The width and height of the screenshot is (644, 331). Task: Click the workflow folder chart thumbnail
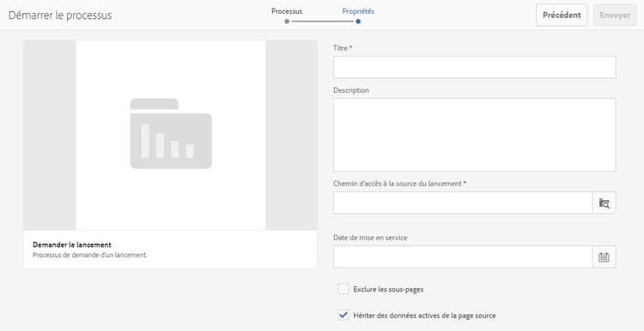pyautogui.click(x=171, y=133)
